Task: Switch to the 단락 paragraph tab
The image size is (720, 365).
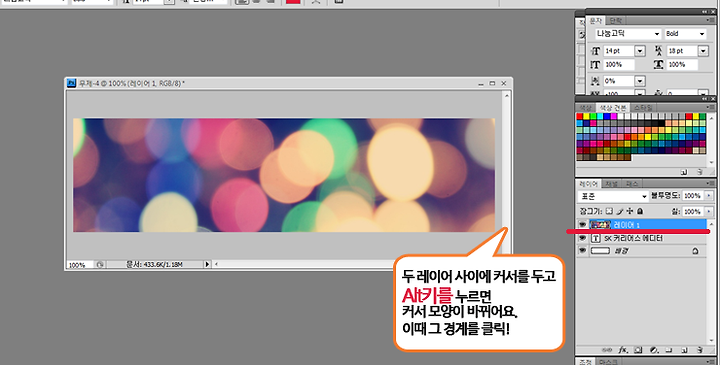Action: [x=615, y=21]
